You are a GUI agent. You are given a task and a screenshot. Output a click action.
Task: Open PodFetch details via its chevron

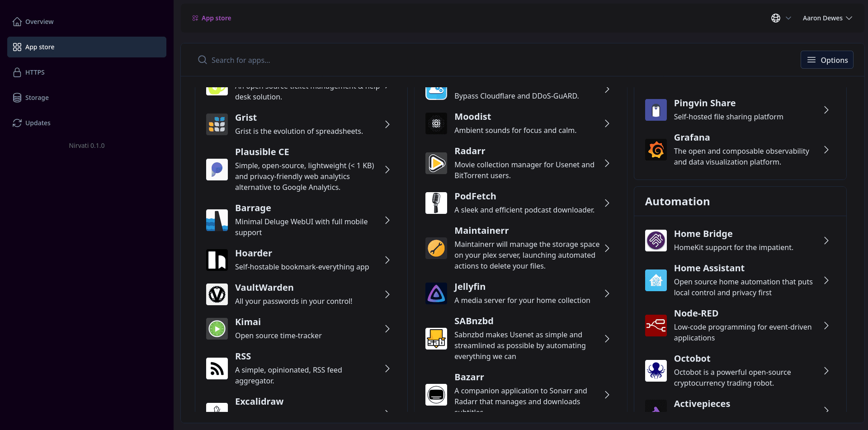click(x=607, y=203)
